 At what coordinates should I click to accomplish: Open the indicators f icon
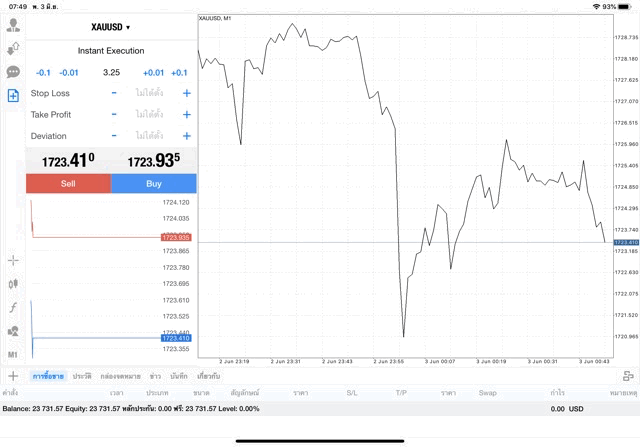click(13, 307)
